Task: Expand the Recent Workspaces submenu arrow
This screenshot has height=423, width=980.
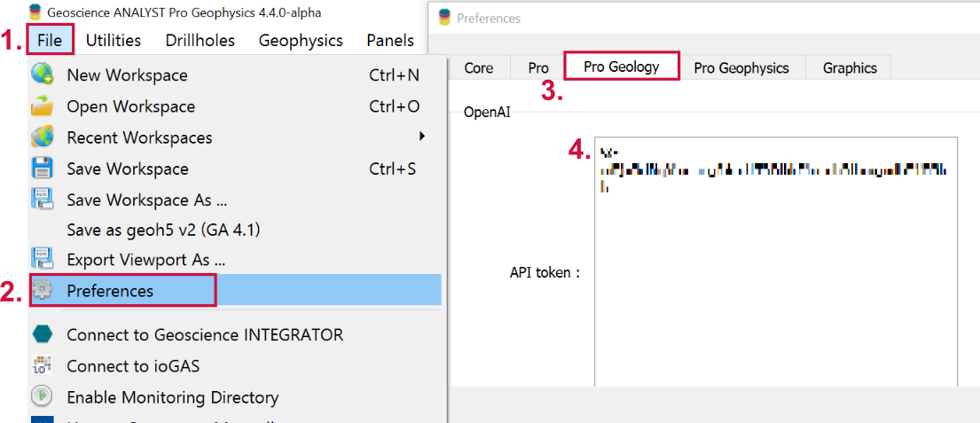Action: tap(422, 137)
